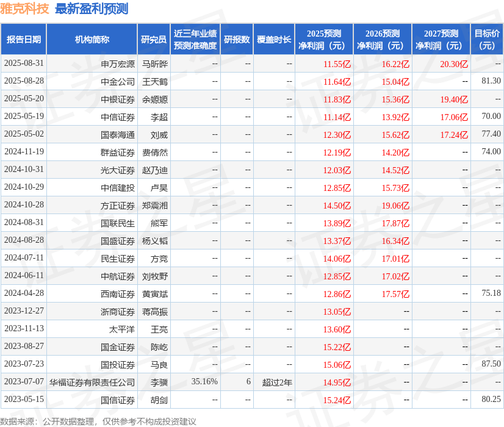Select the 研究员 column header
The height and width of the screenshot is (427, 504).
pyautogui.click(x=154, y=39)
